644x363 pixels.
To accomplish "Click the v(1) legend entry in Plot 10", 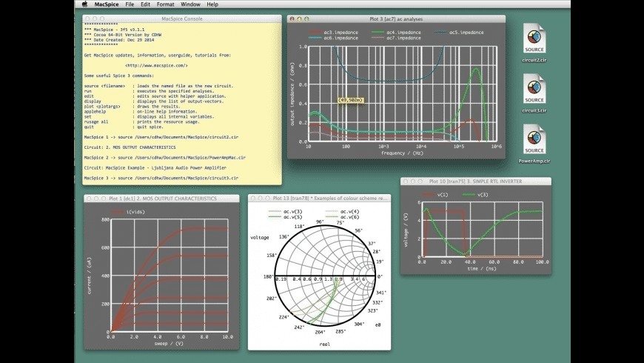I will [x=435, y=194].
